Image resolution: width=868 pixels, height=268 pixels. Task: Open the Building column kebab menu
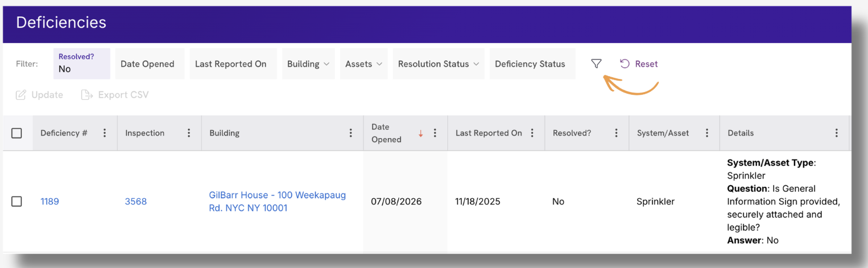351,133
